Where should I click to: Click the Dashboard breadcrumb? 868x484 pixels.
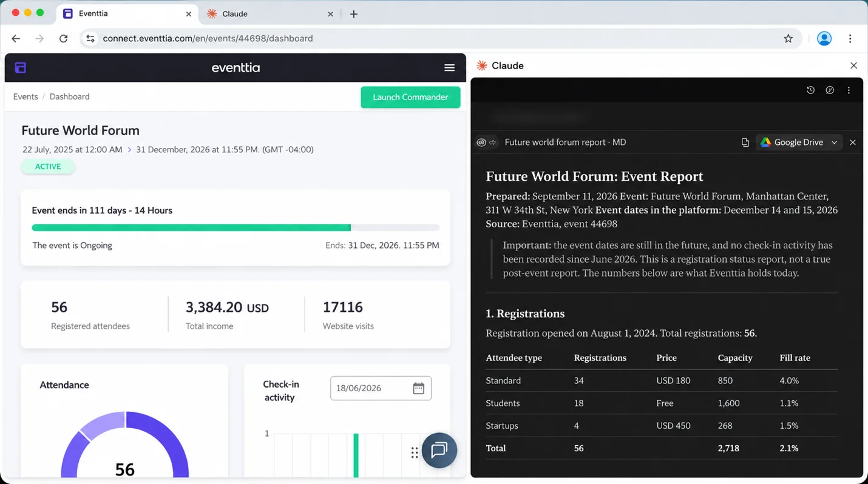click(69, 96)
